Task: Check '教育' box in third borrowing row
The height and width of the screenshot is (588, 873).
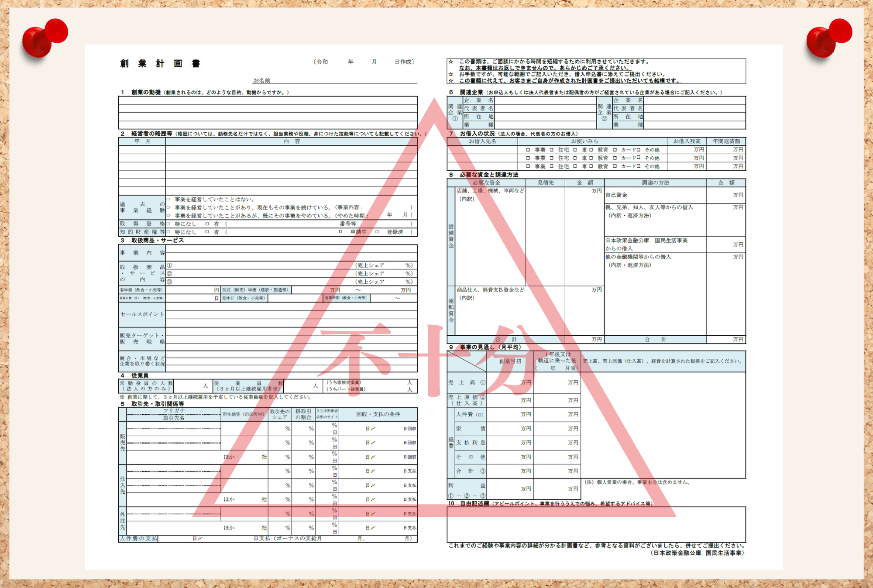Action: coord(591,166)
